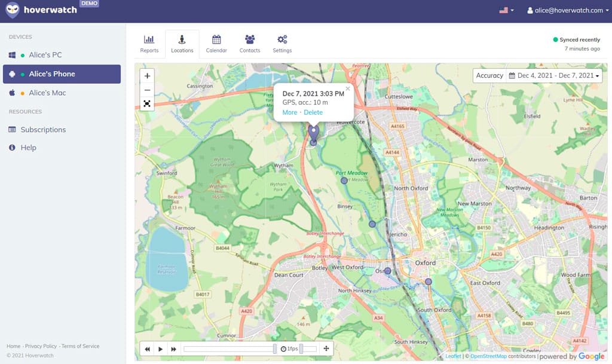Toggle the Accuracy button

tap(489, 76)
